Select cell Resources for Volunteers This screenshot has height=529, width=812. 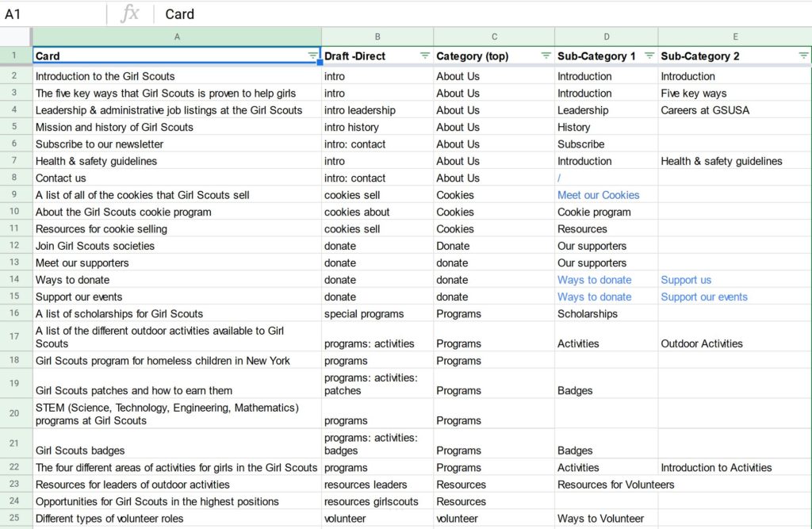(607, 485)
